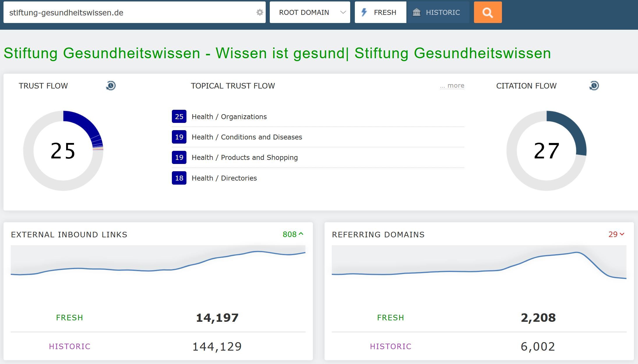Click the gear settings icon in search field
This screenshot has height=364, width=638.
click(x=260, y=12)
